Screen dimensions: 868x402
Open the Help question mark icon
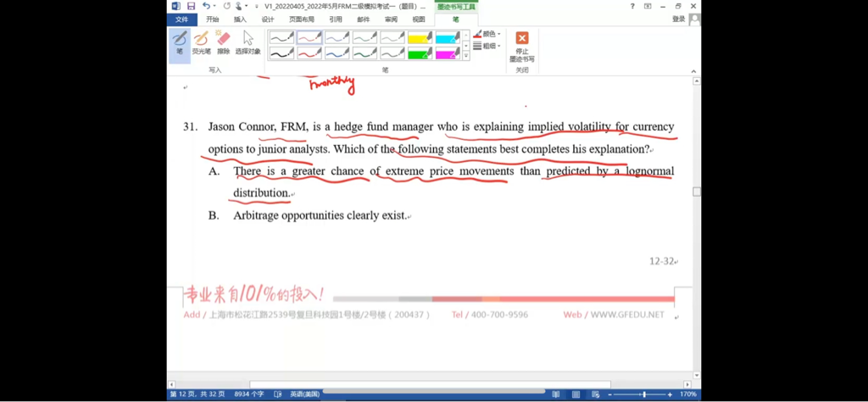[632, 6]
